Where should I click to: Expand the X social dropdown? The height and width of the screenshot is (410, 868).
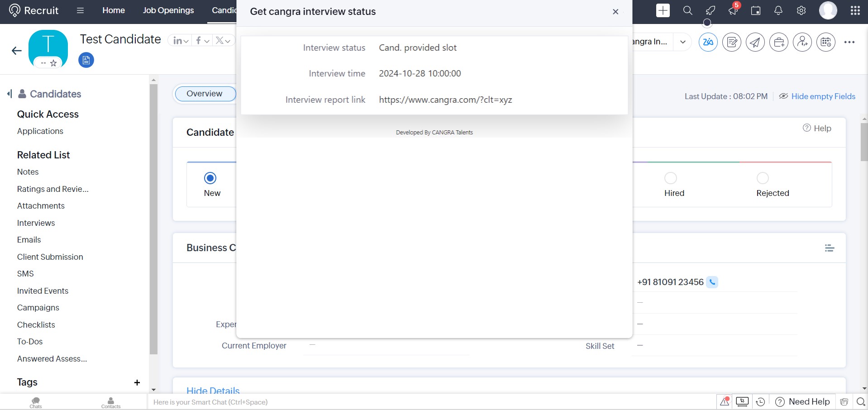click(223, 41)
